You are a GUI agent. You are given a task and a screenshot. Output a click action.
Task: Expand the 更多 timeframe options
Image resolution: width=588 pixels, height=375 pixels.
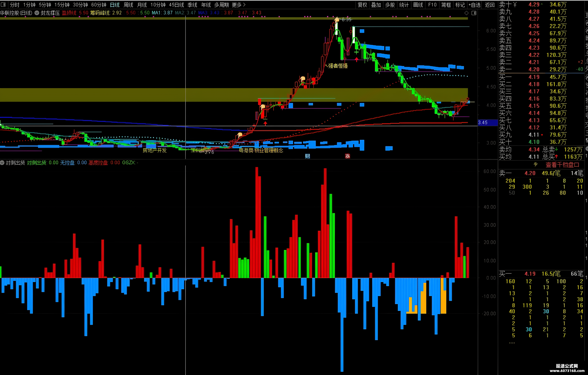[239, 5]
